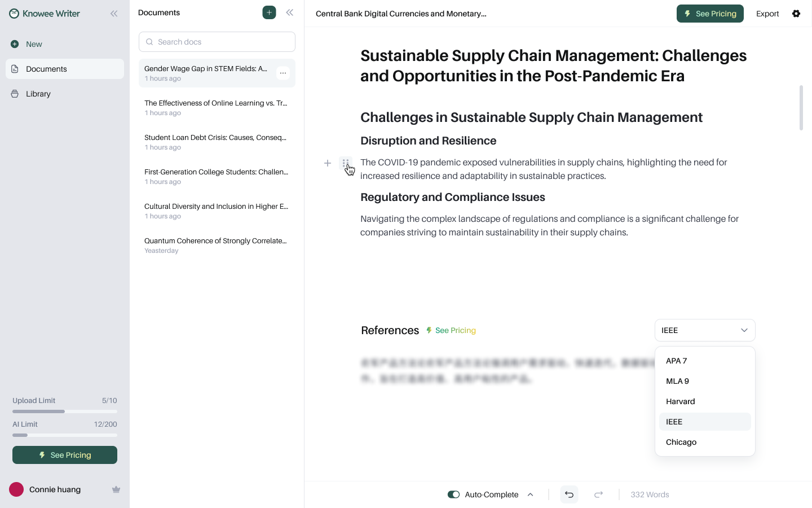The width and height of the screenshot is (812, 508).
Task: Open Student Loan Debt Crisis document
Action: pos(217,142)
